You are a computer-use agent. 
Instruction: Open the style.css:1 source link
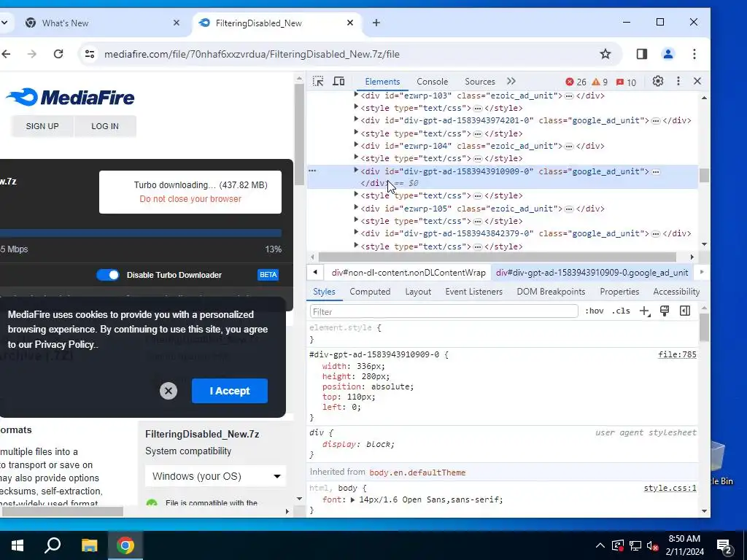(670, 488)
